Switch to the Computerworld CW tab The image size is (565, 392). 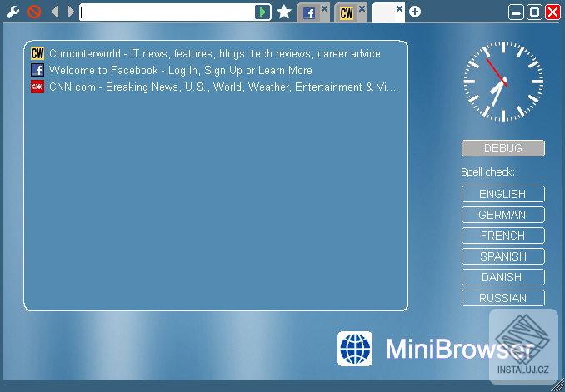(347, 13)
